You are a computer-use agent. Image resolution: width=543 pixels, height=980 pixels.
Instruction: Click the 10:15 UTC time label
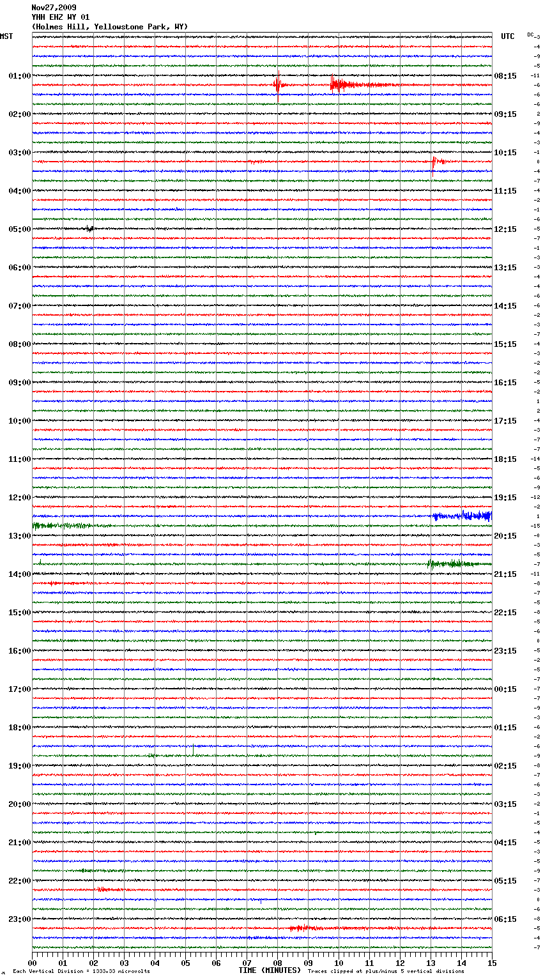tap(505, 153)
